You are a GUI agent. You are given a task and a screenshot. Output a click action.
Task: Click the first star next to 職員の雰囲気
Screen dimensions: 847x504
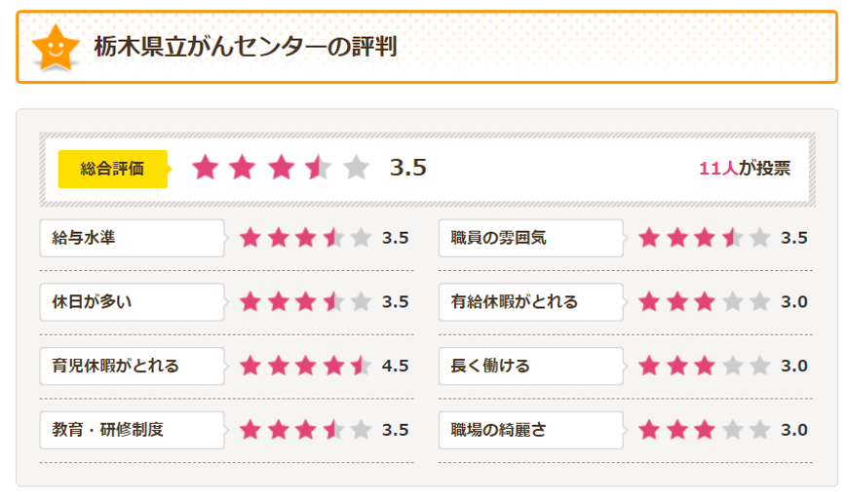tap(649, 238)
